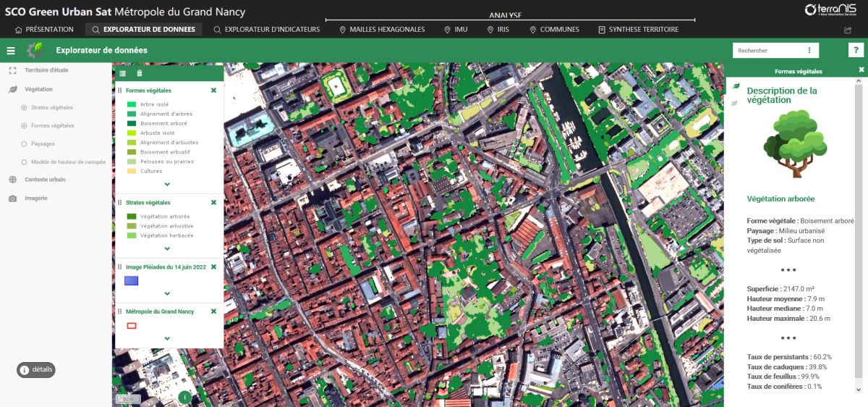
Task: Remove the Formes végétales layer from the legend
Action: coord(213,91)
